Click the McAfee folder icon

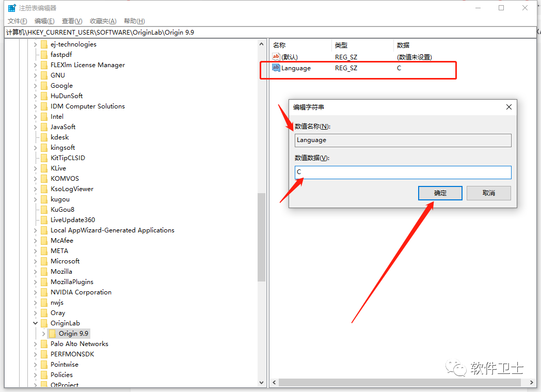click(x=44, y=241)
